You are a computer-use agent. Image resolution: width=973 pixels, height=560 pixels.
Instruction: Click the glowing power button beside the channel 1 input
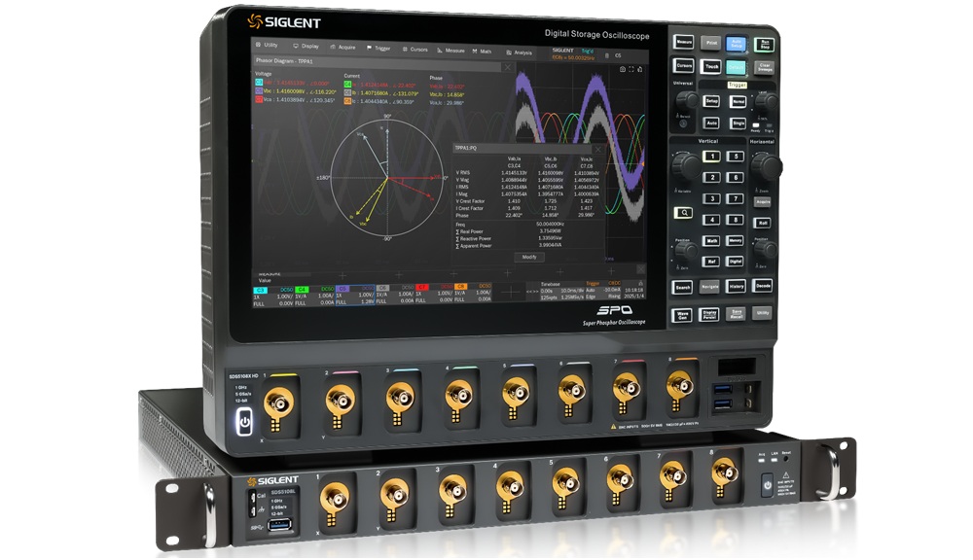pyautogui.click(x=244, y=422)
